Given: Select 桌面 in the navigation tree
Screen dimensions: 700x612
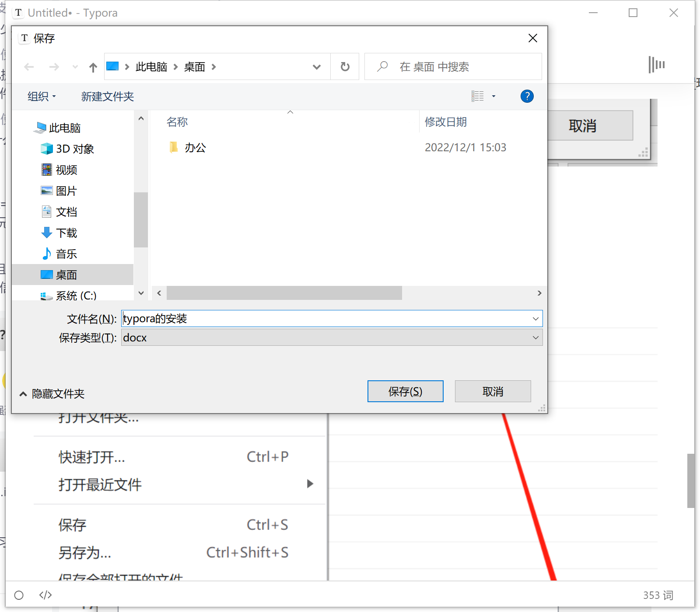Looking at the screenshot, I should 73,275.
